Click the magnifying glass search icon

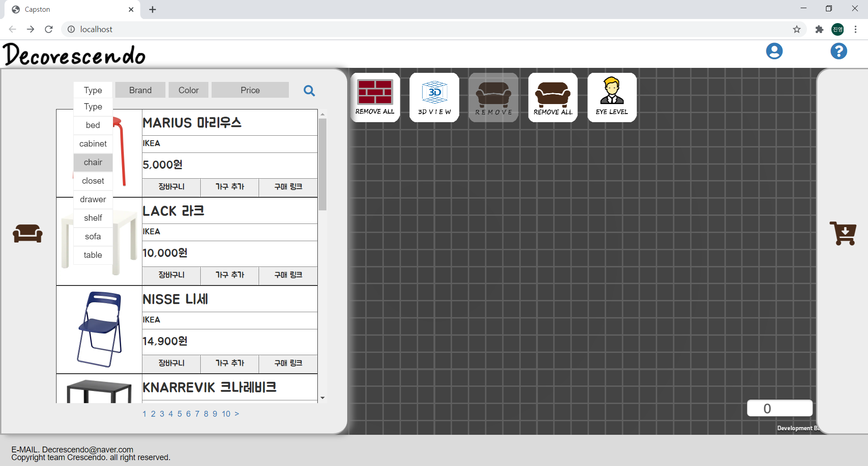[309, 90]
